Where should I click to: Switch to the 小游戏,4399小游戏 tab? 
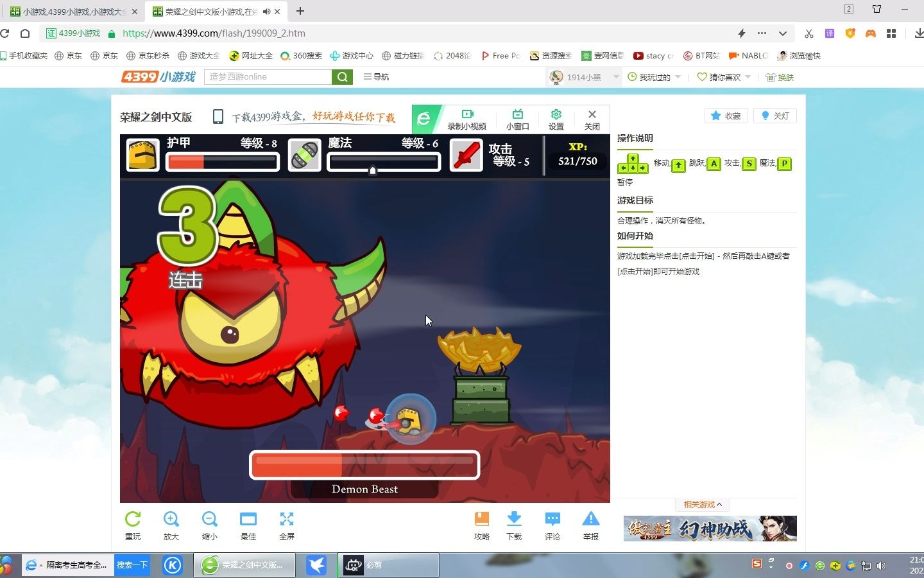pyautogui.click(x=74, y=12)
